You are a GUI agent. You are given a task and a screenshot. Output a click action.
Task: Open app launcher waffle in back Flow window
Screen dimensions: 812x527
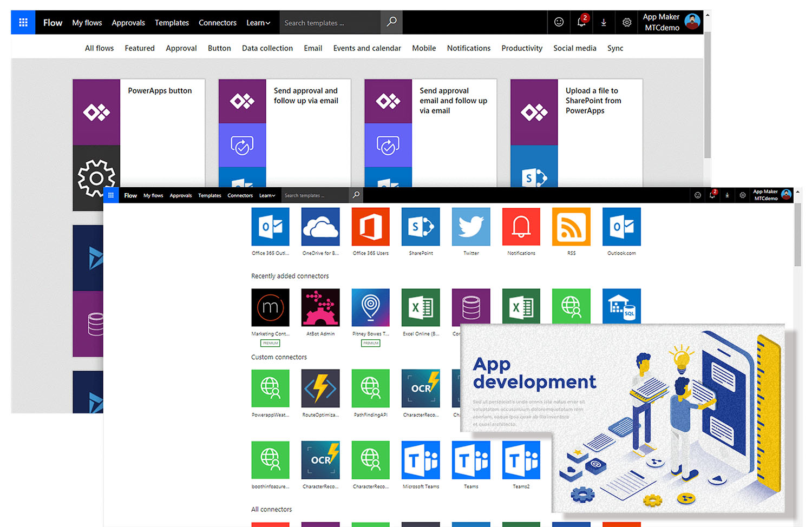coord(23,22)
